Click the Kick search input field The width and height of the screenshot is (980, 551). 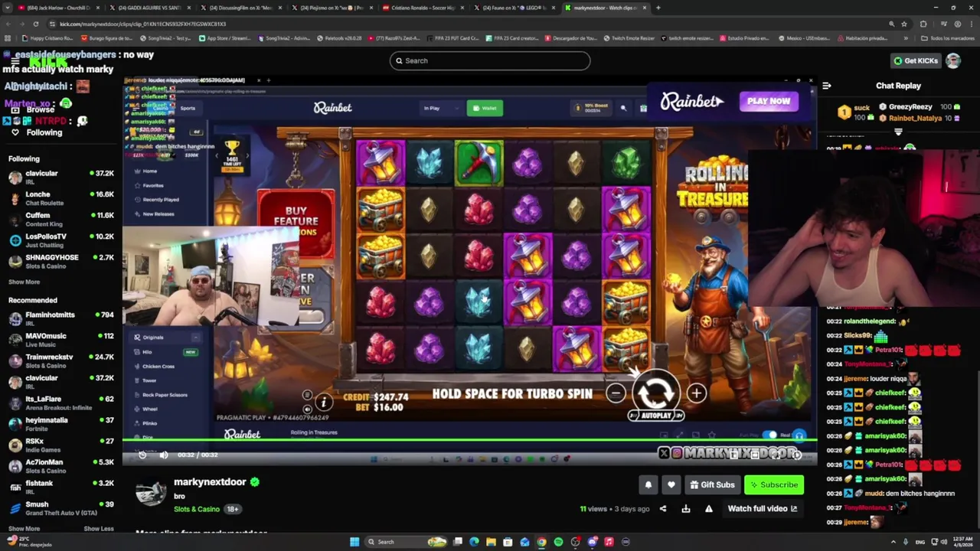click(x=490, y=60)
